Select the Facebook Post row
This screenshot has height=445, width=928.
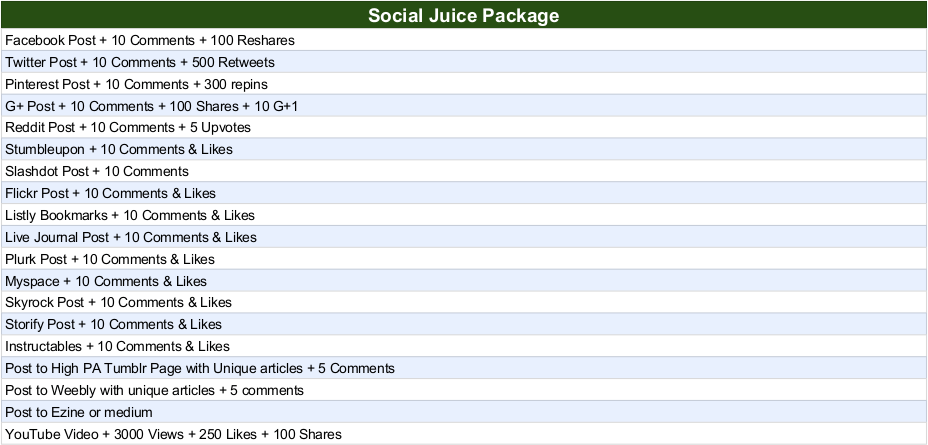pos(150,40)
